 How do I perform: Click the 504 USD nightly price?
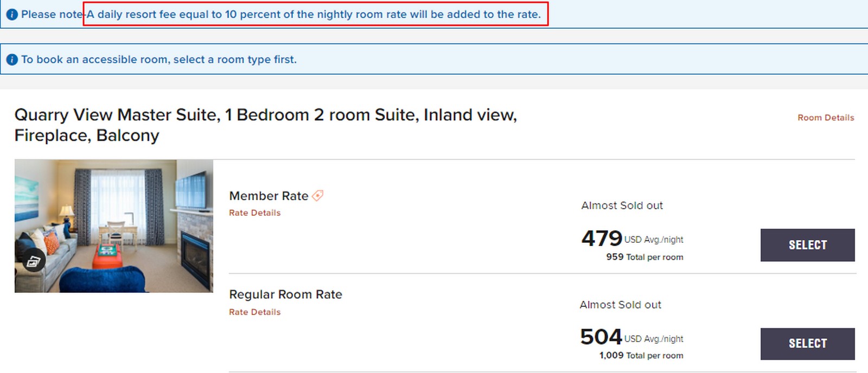point(601,337)
